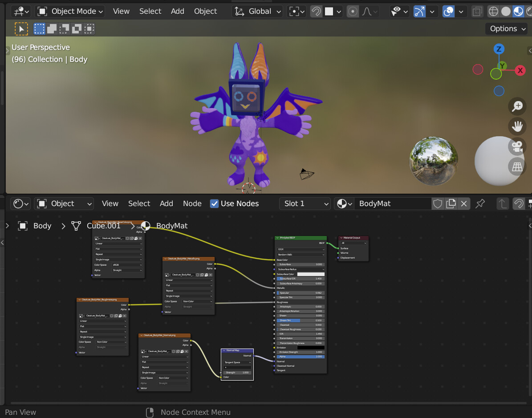The image size is (532, 418).
Task: Pin the node tree with the pin icon
Action: point(480,203)
